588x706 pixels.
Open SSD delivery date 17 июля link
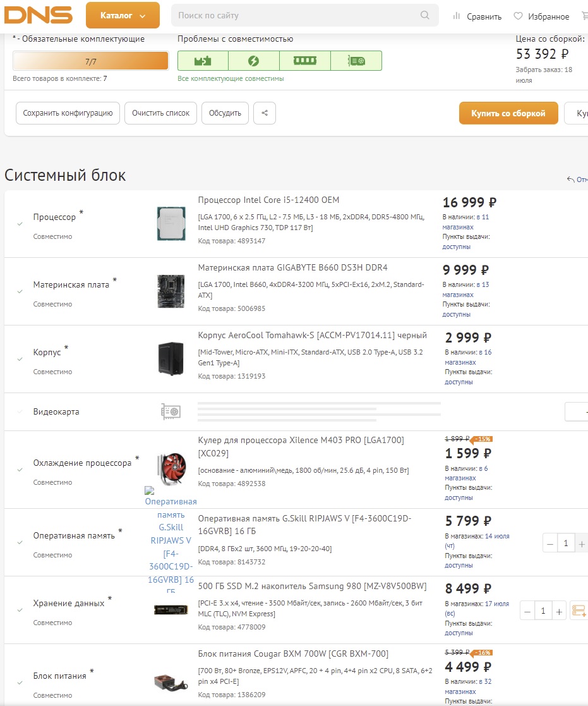click(477, 608)
